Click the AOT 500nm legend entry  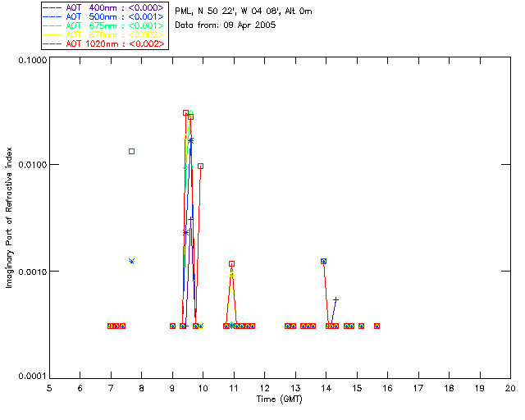click(x=103, y=16)
